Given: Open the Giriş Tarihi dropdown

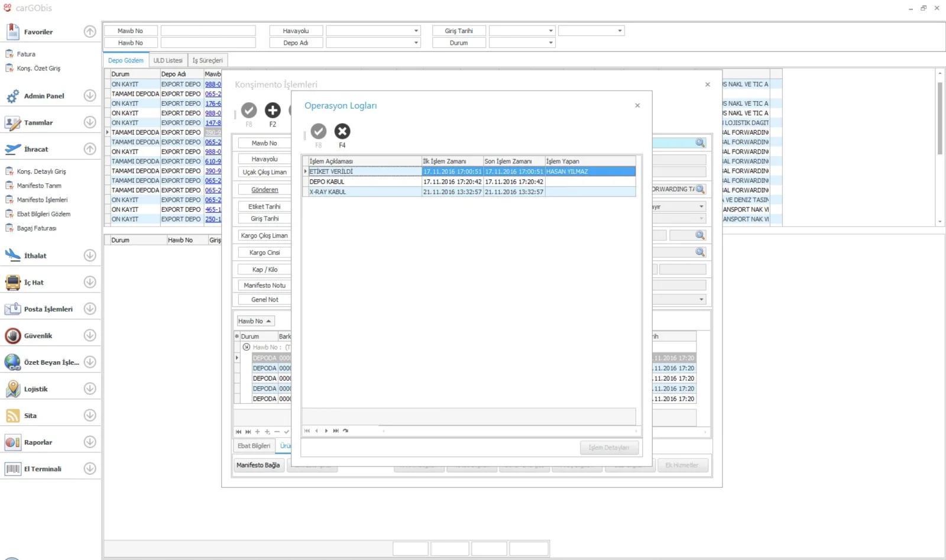Looking at the screenshot, I should (x=550, y=31).
